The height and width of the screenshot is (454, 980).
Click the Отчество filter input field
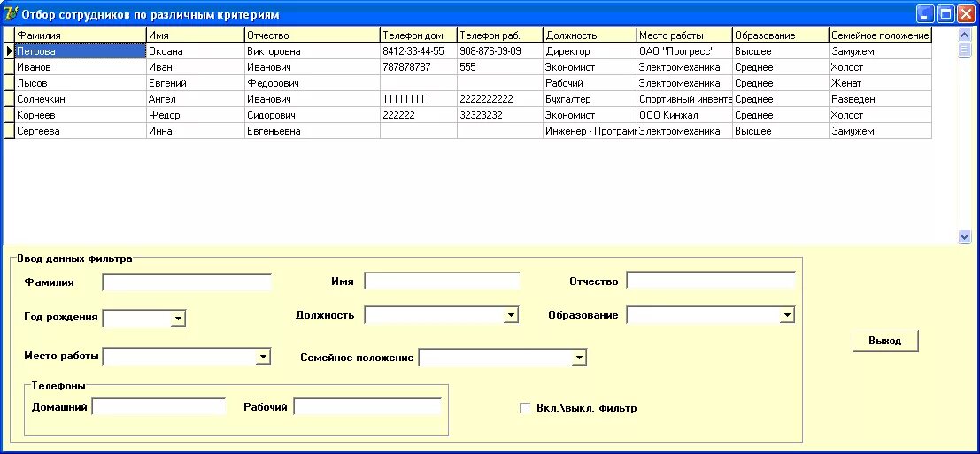pos(711,281)
